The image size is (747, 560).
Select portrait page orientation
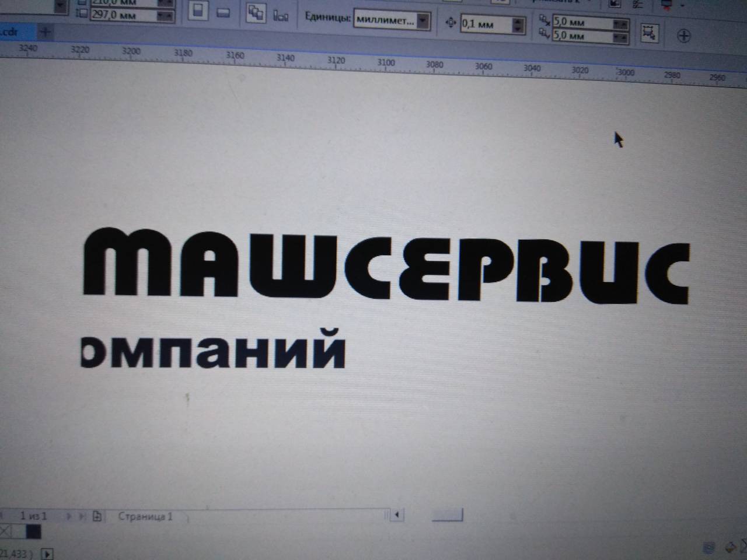[x=198, y=10]
